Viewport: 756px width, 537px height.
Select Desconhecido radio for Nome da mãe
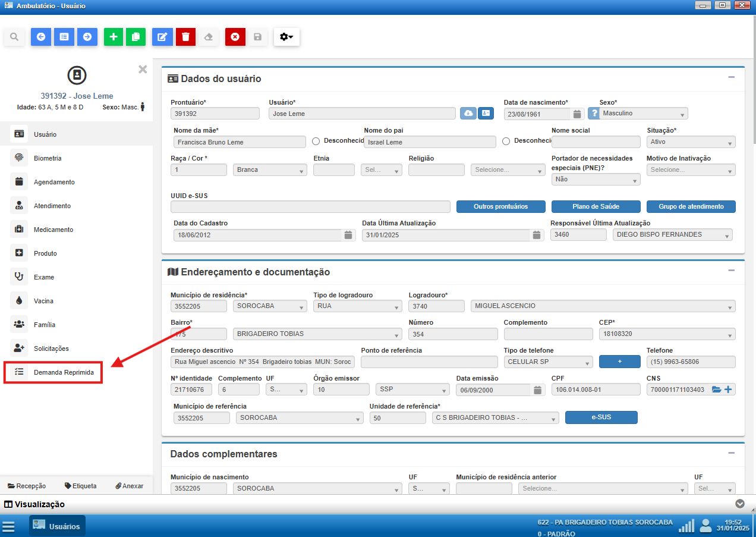(x=316, y=142)
